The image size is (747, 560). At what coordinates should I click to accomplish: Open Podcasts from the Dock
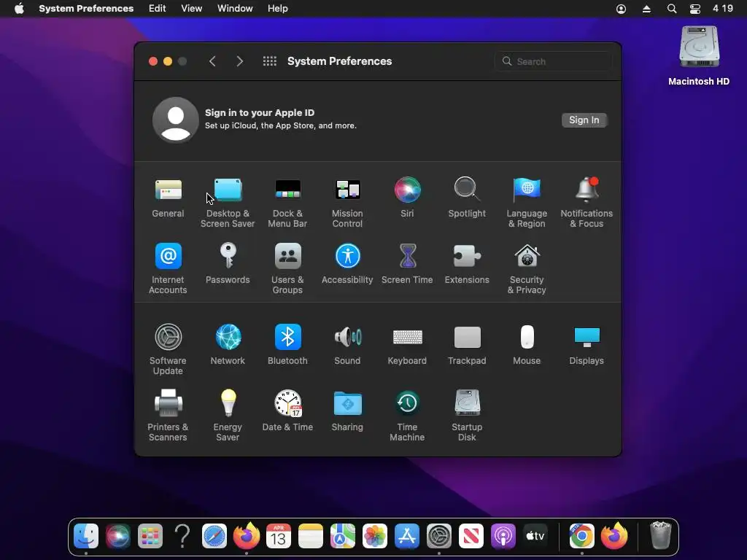pos(503,536)
